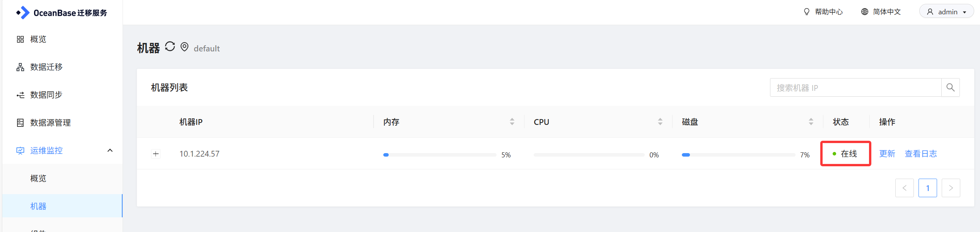Click the 更新 link for the machine

click(887, 154)
